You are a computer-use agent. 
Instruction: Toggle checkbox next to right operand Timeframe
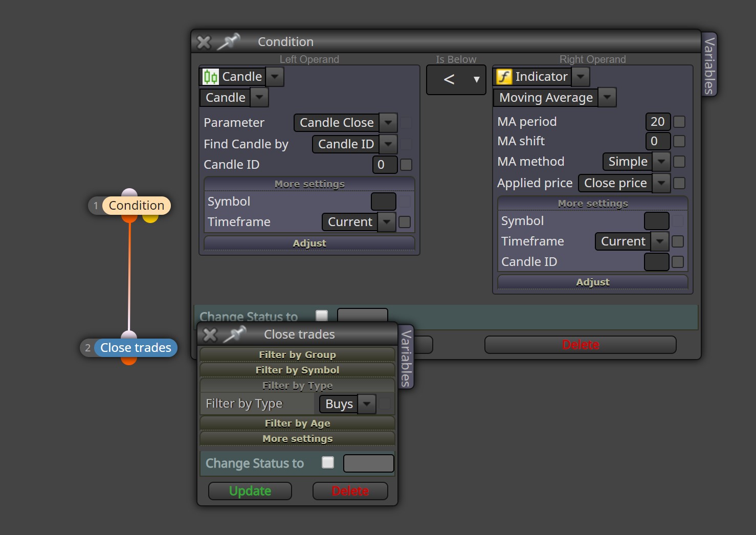click(x=678, y=241)
